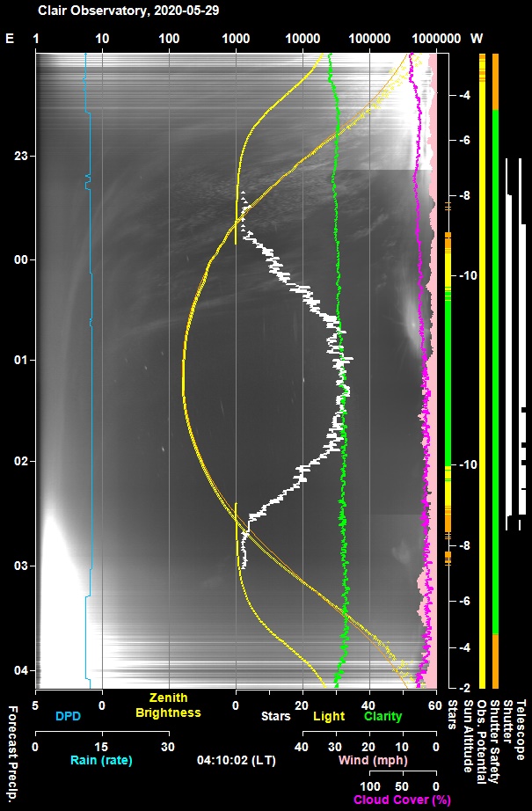Click the green Clarity legend label
532x811 pixels.
[383, 716]
